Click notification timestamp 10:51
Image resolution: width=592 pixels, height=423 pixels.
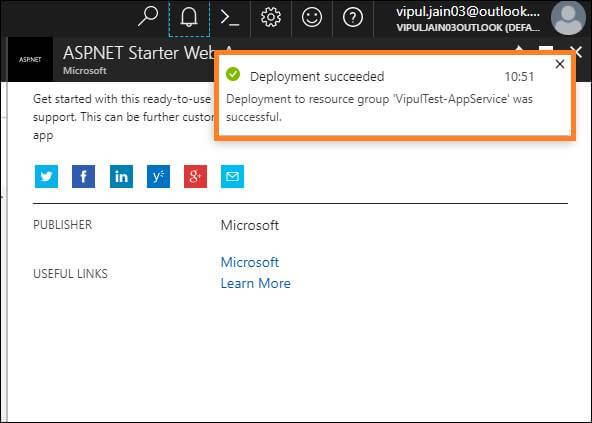(x=519, y=77)
